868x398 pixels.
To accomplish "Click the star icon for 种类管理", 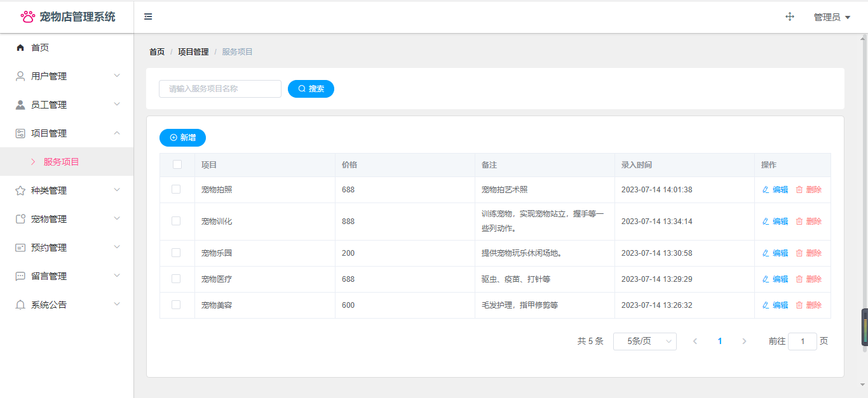I will (20, 190).
